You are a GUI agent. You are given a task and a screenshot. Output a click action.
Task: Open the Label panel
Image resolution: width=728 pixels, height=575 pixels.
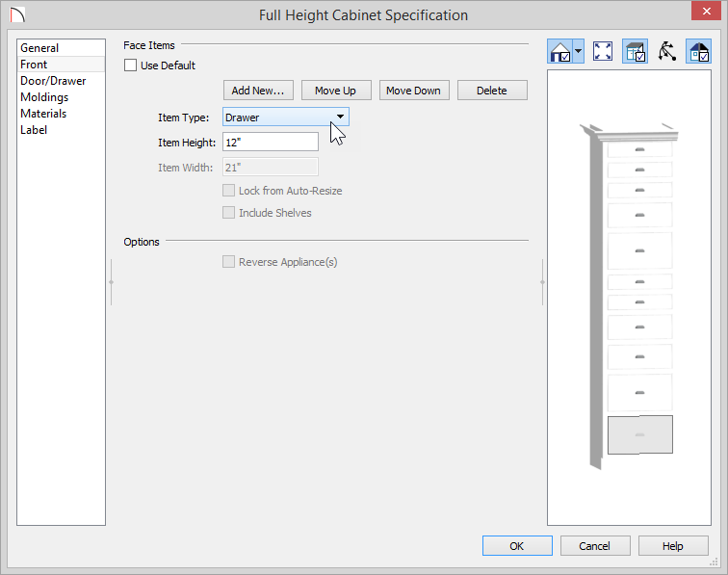61,130
